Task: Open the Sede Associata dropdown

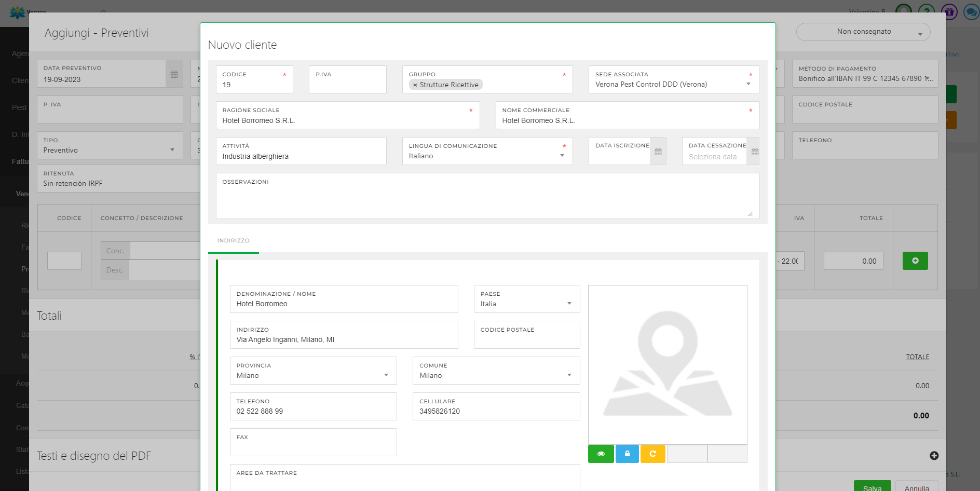Action: coord(748,84)
